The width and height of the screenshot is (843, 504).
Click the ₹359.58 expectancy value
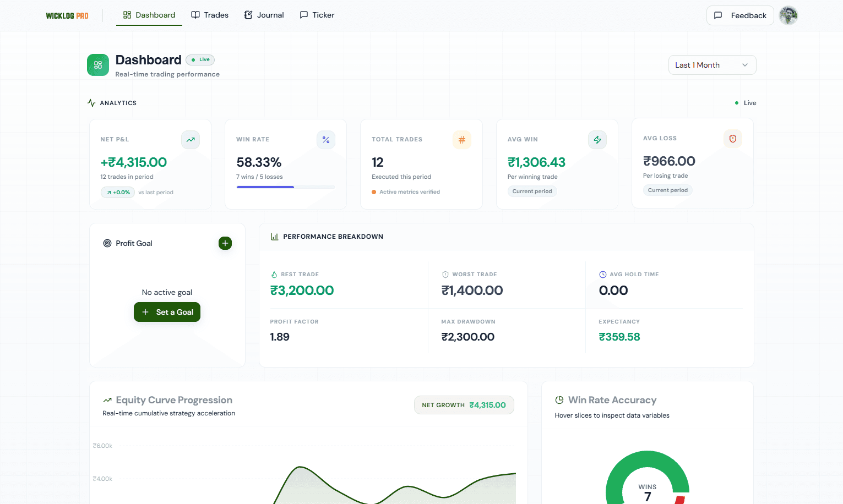(x=619, y=337)
